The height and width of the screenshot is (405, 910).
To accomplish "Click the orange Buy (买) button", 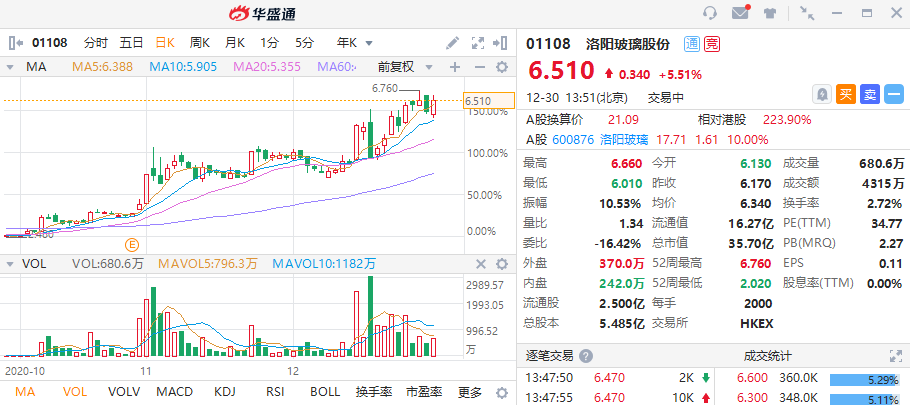I will coord(846,95).
